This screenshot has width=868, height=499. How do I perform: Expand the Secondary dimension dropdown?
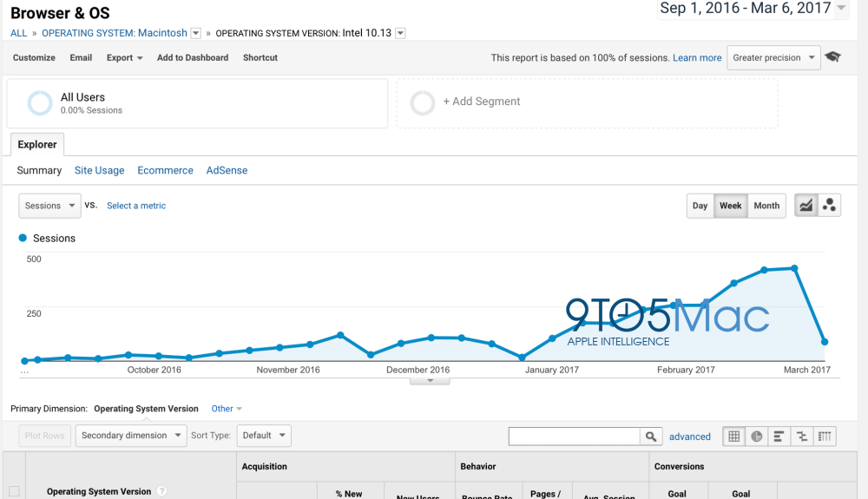point(130,436)
